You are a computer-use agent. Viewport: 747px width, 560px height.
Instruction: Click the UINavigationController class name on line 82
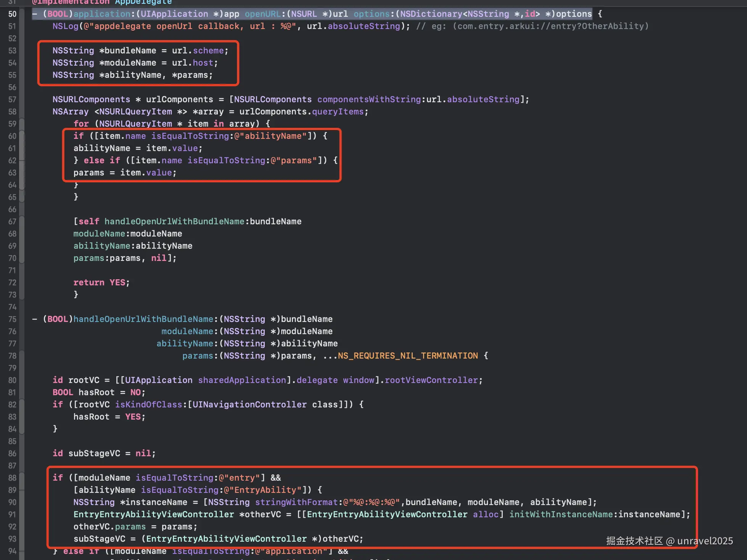250,405
